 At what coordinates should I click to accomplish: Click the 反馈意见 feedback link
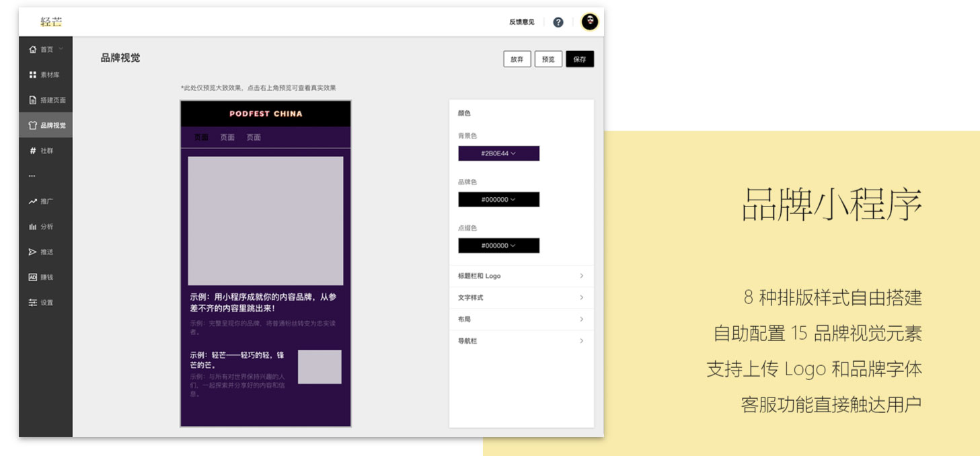tap(521, 22)
